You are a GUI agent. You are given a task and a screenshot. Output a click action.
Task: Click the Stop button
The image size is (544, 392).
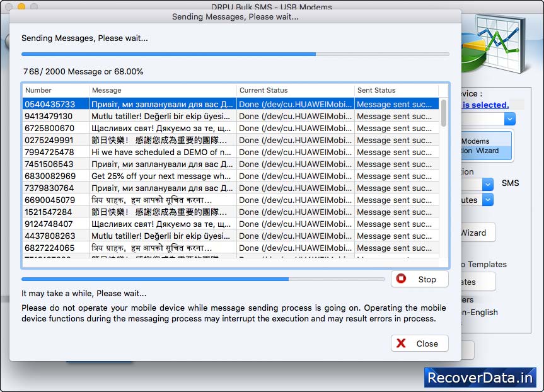click(419, 279)
